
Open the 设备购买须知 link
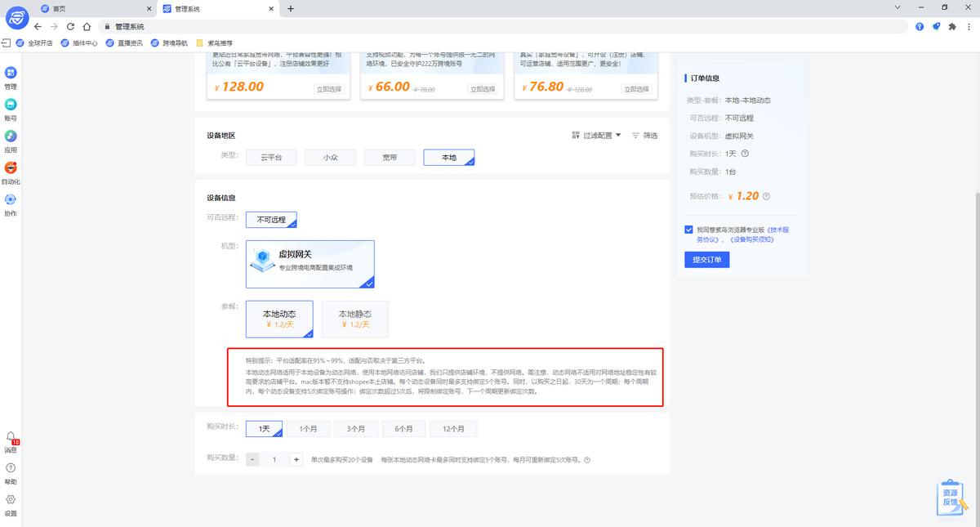click(x=752, y=239)
